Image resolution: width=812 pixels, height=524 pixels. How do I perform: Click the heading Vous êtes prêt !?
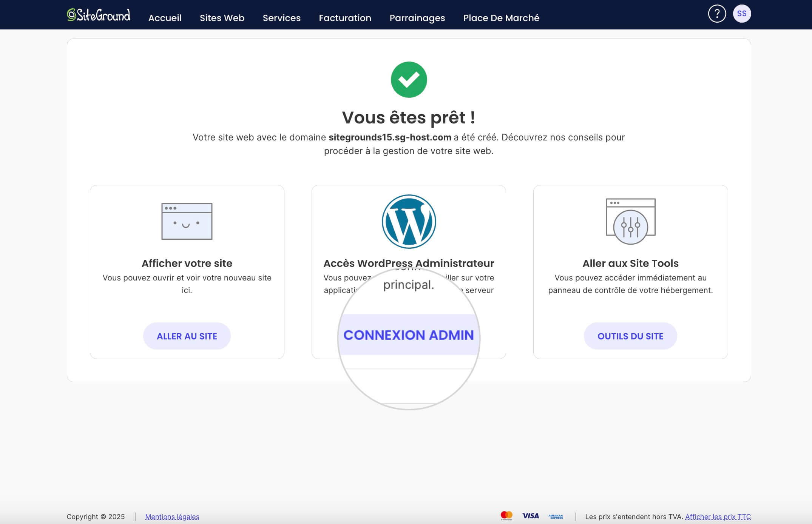click(409, 117)
